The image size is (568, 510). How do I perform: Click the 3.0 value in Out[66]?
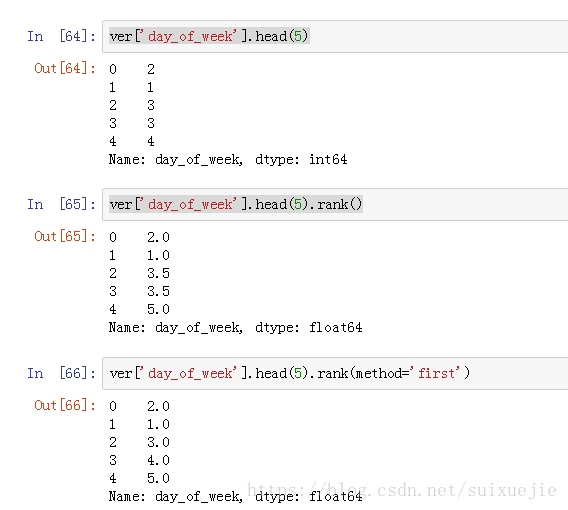coord(158,442)
